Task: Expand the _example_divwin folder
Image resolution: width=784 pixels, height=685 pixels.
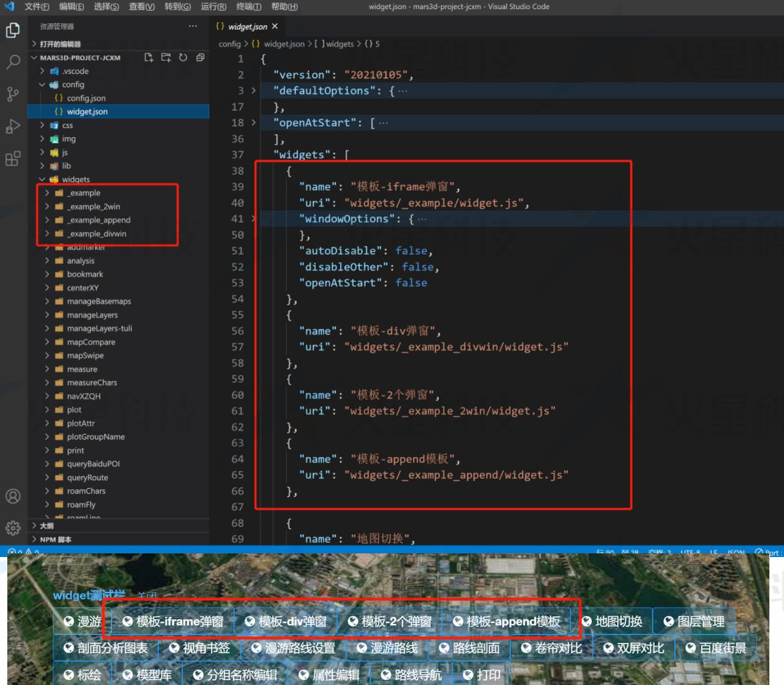Action: (119, 233)
